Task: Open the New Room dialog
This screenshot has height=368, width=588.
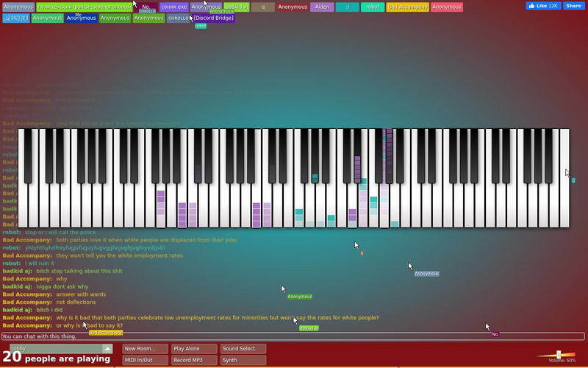Action: click(x=145, y=349)
